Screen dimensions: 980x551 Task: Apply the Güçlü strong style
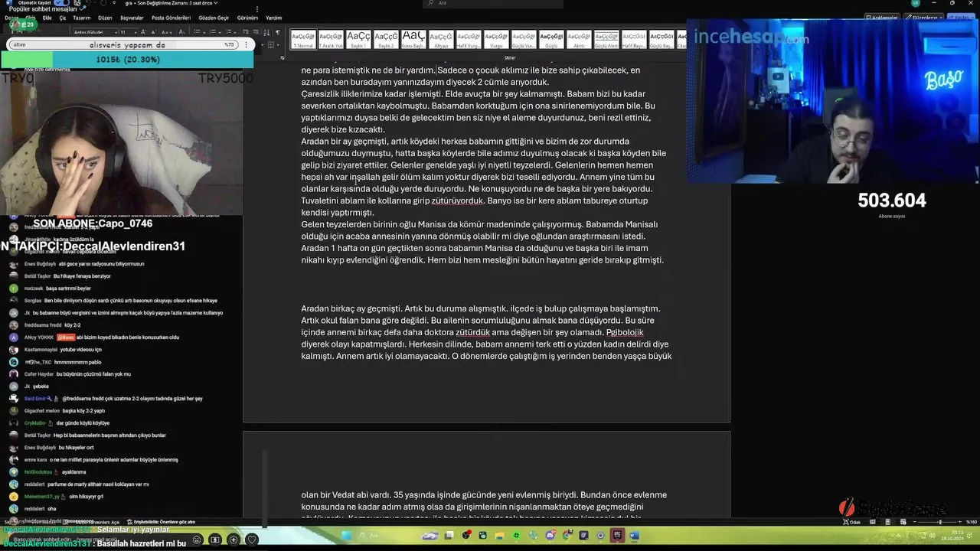[x=551, y=39]
